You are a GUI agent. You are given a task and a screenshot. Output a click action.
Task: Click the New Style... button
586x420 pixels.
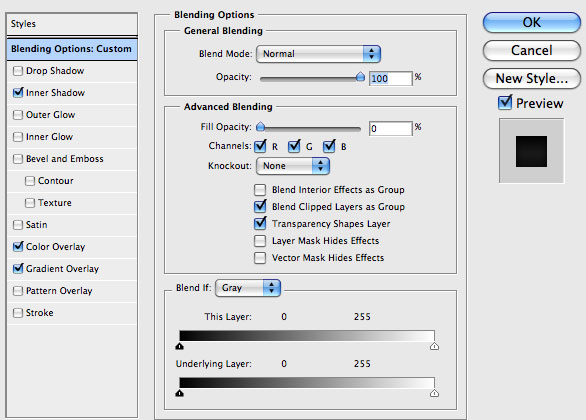coord(532,78)
